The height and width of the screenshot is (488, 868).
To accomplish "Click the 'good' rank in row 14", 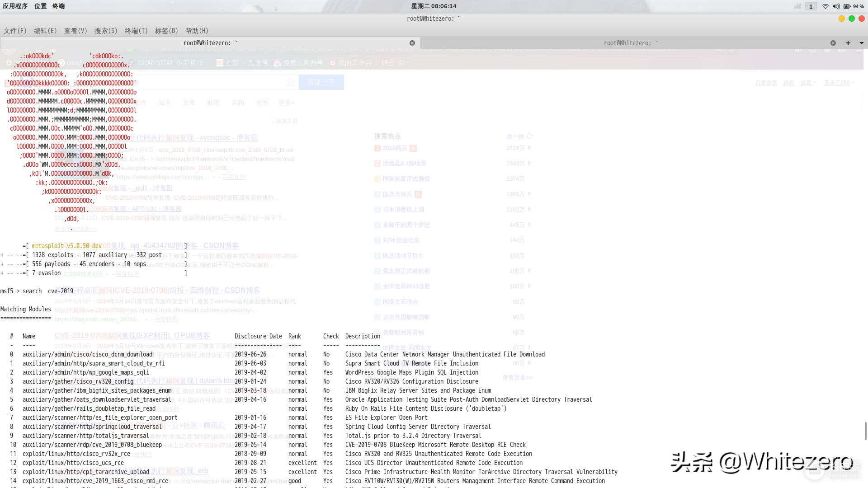I will [x=295, y=481].
